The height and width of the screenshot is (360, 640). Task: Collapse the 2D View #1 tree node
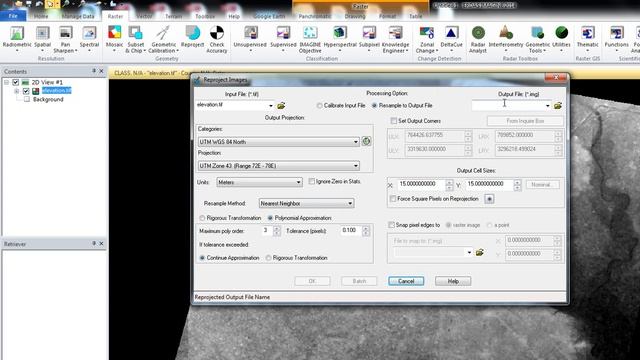[7, 82]
